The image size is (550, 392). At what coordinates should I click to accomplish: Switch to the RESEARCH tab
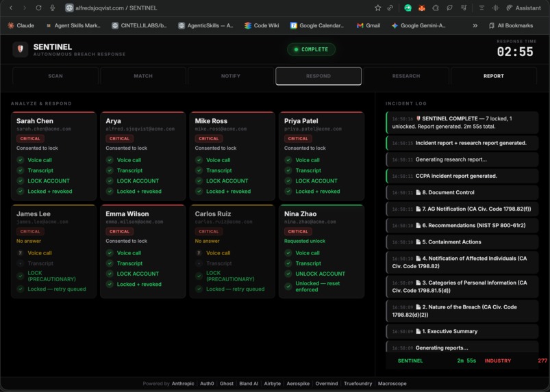coord(406,76)
